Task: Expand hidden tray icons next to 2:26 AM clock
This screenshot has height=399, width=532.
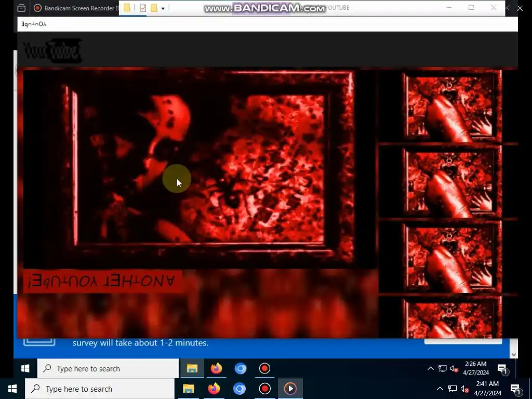Action: click(x=431, y=368)
